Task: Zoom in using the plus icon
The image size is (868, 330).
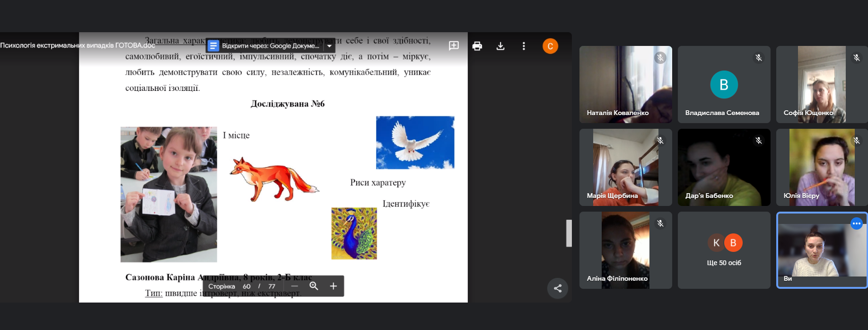Action: [333, 286]
